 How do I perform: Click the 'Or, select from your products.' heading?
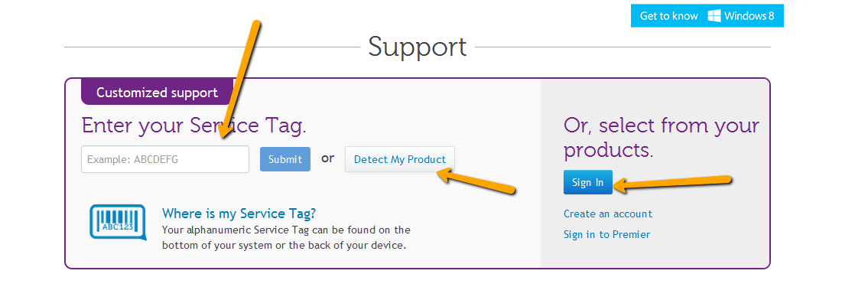(662, 138)
